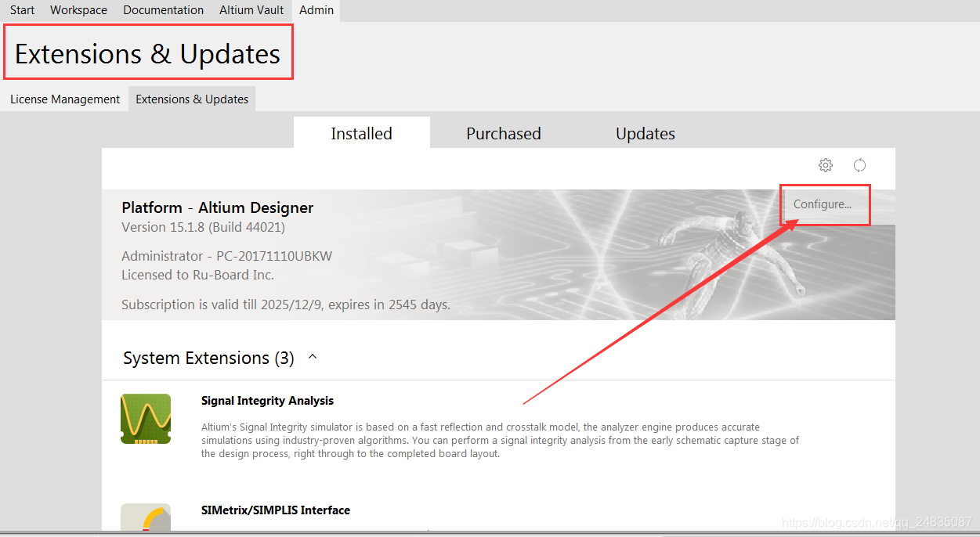Screen dimensions: 980x537
Task: Click the subscription validity line
Action: click(286, 305)
